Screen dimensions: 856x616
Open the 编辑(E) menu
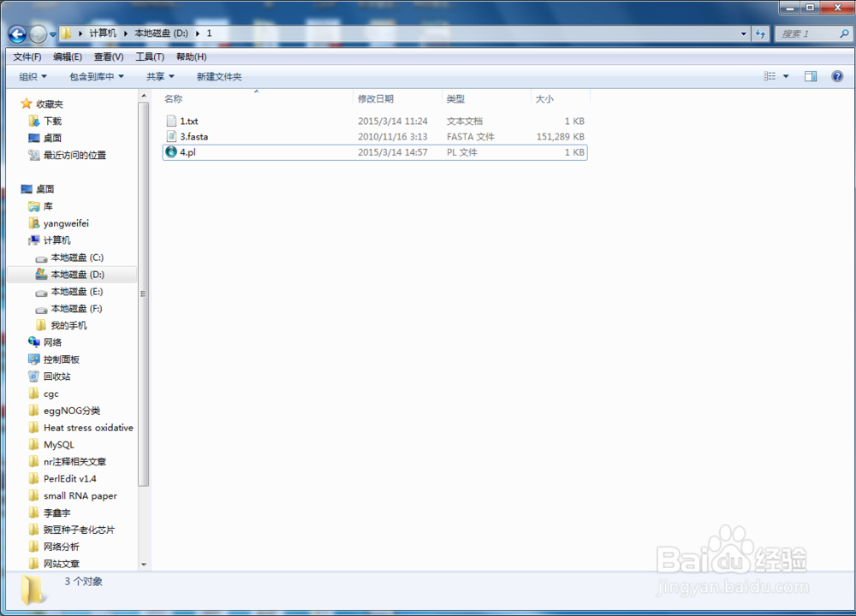click(x=67, y=56)
